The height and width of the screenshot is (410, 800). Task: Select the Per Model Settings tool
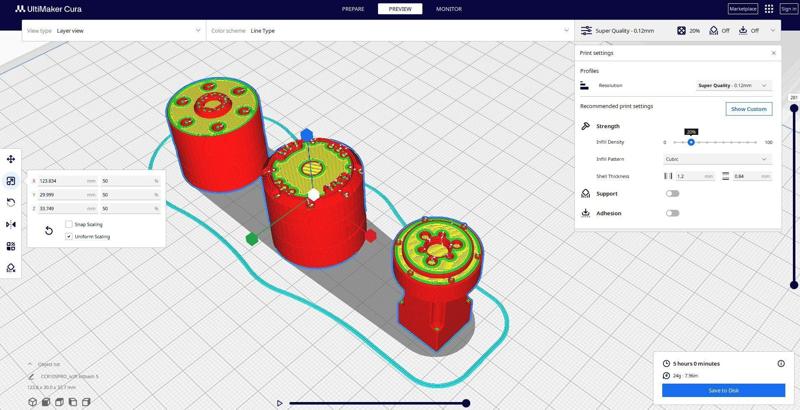tap(11, 246)
